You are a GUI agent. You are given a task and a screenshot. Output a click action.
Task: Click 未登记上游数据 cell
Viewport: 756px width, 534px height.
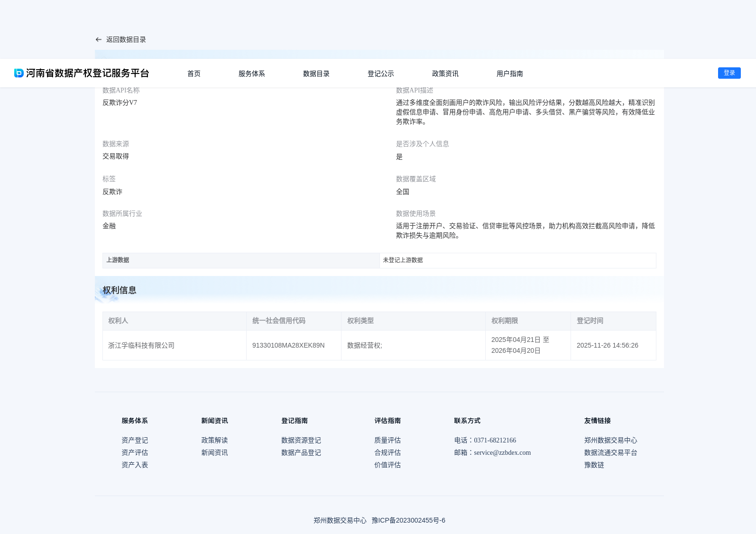click(x=518, y=260)
